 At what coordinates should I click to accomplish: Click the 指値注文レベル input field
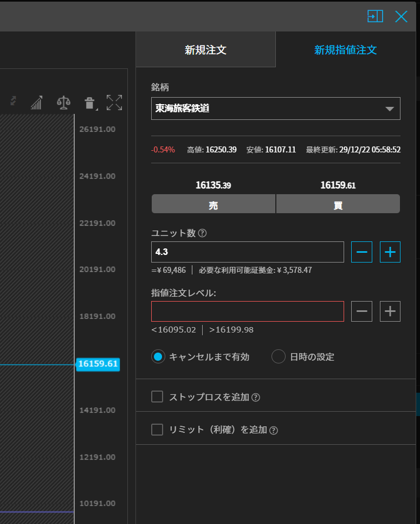coord(247,311)
